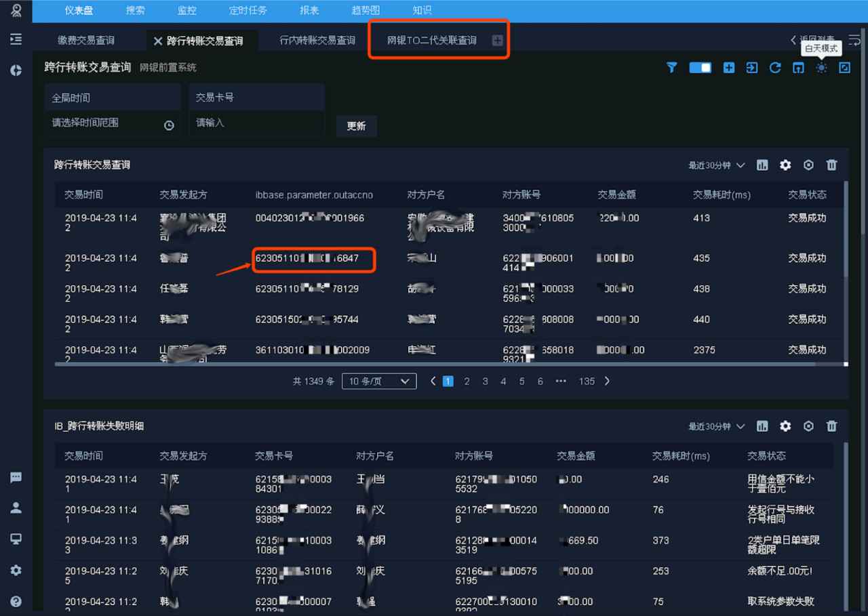Click the fullscreen icon at the toolbar's right end

(844, 68)
